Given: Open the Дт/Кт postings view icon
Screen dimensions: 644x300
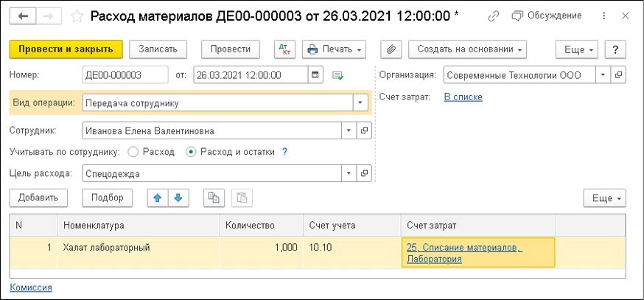Looking at the screenshot, I should pyautogui.click(x=284, y=49).
